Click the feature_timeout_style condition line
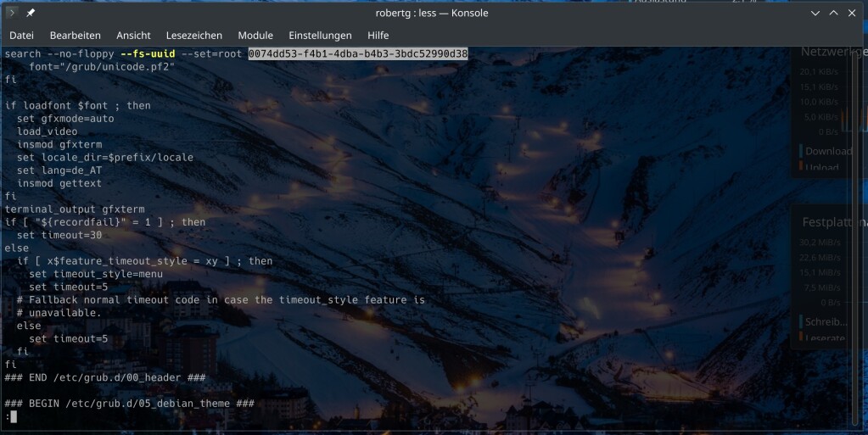 pos(145,260)
